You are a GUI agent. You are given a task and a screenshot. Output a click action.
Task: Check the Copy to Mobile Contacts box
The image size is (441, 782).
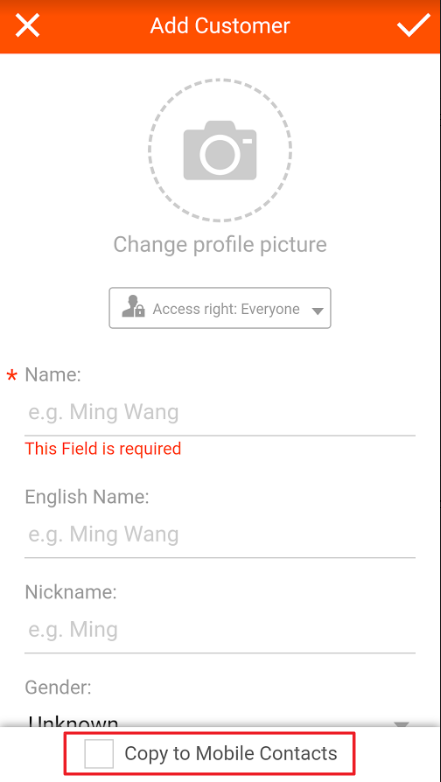point(99,754)
